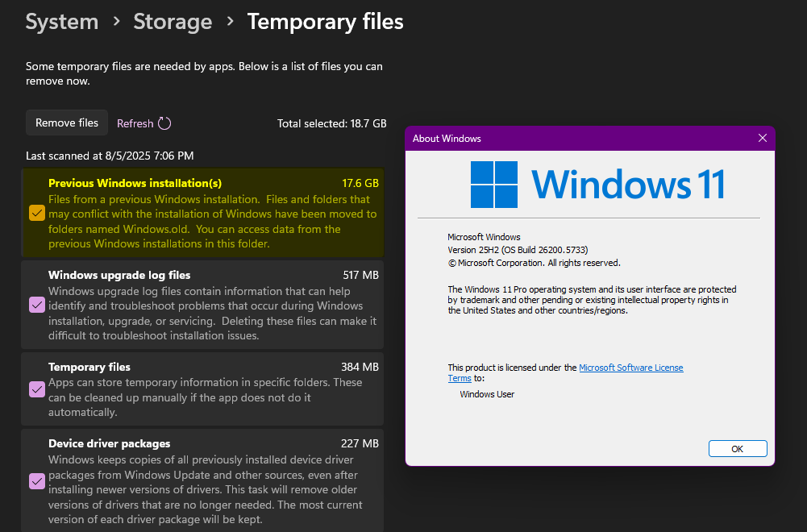
Task: Select the Device driver packages entry
Action: click(x=202, y=480)
